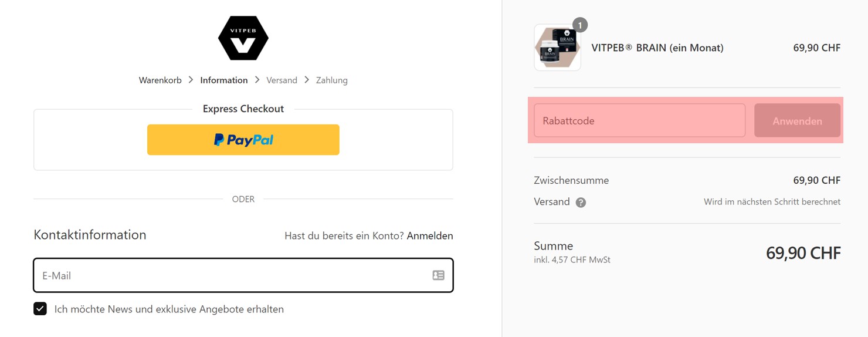Open the Anmelden login link

tap(430, 236)
